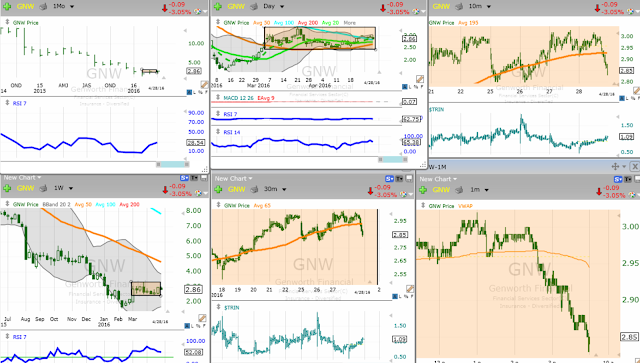Open the 1Mo timeframe dropdown
Image resolution: width=640 pixels, height=363 pixels.
pos(72,6)
